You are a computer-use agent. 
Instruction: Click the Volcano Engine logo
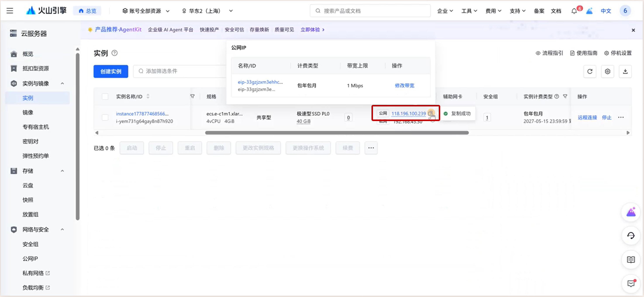click(x=46, y=10)
